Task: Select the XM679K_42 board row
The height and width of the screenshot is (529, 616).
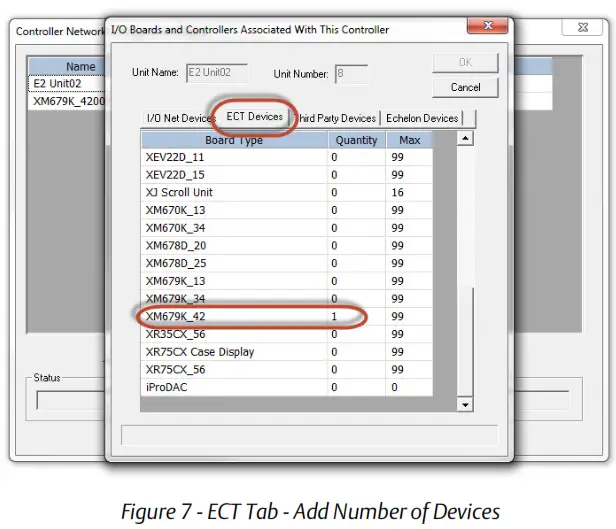Action: click(x=287, y=317)
